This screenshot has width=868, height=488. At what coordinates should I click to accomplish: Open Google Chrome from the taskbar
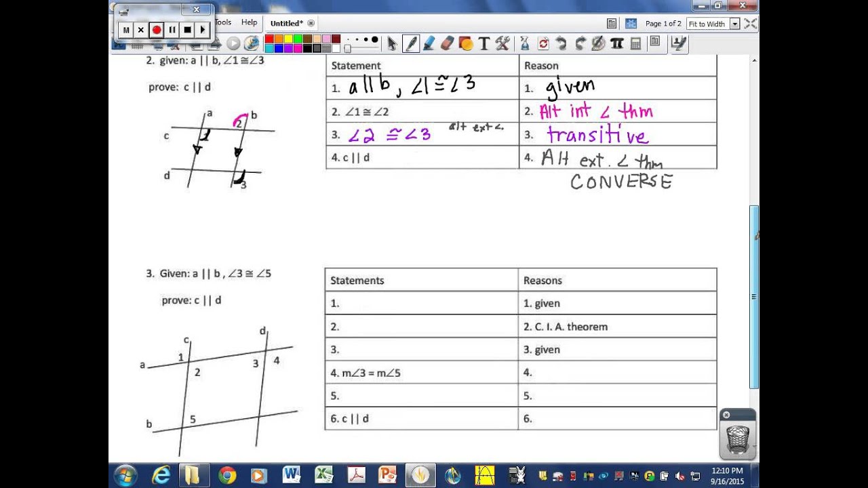coord(226,475)
